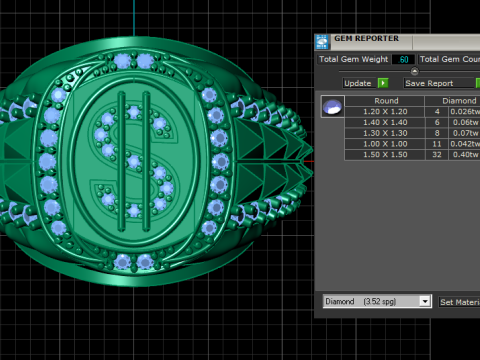This screenshot has height=360, width=480.
Task: Select the round gem thumbnail in the table
Action: pyautogui.click(x=332, y=106)
